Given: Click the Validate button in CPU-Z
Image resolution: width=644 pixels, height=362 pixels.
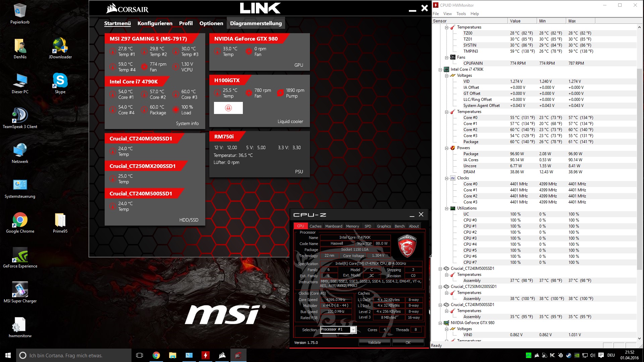Looking at the screenshot, I should (x=374, y=343).
